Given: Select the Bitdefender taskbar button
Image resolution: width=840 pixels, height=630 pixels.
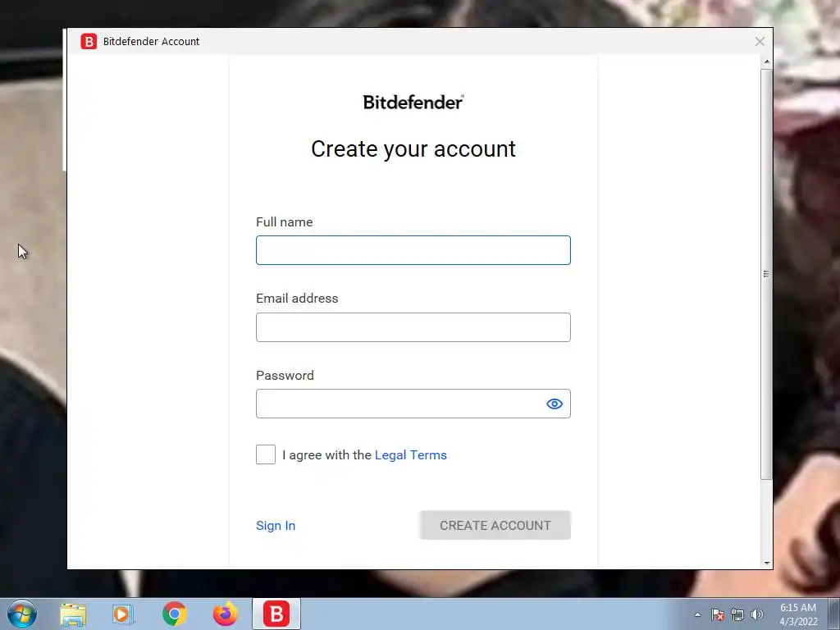Looking at the screenshot, I should coord(276,614).
